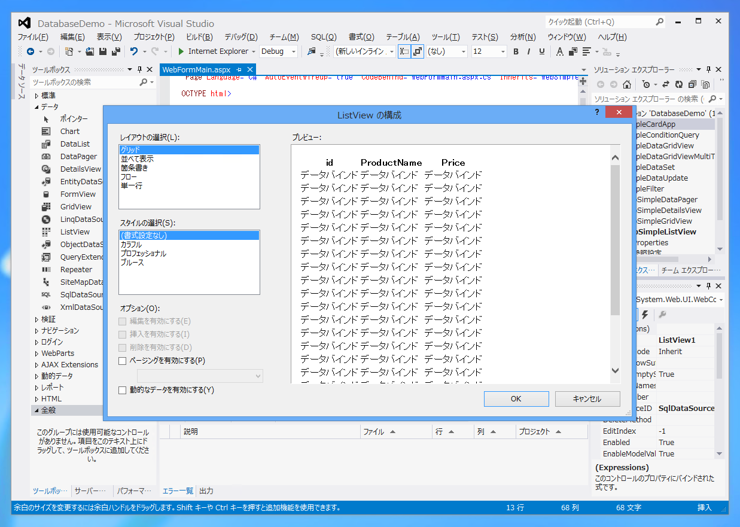This screenshot has height=527, width=740.
Task: Click the Home icon in Solution Explorer
Action: 627,84
